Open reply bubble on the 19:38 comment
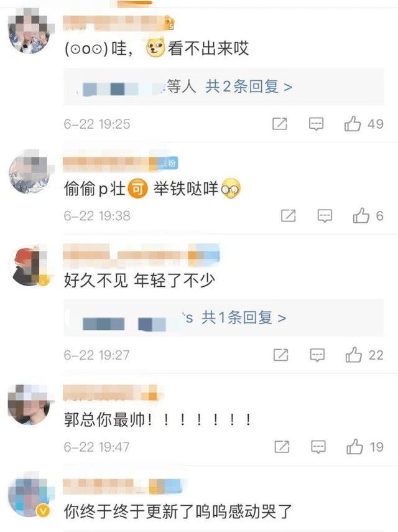The height and width of the screenshot is (532, 398). click(x=325, y=216)
